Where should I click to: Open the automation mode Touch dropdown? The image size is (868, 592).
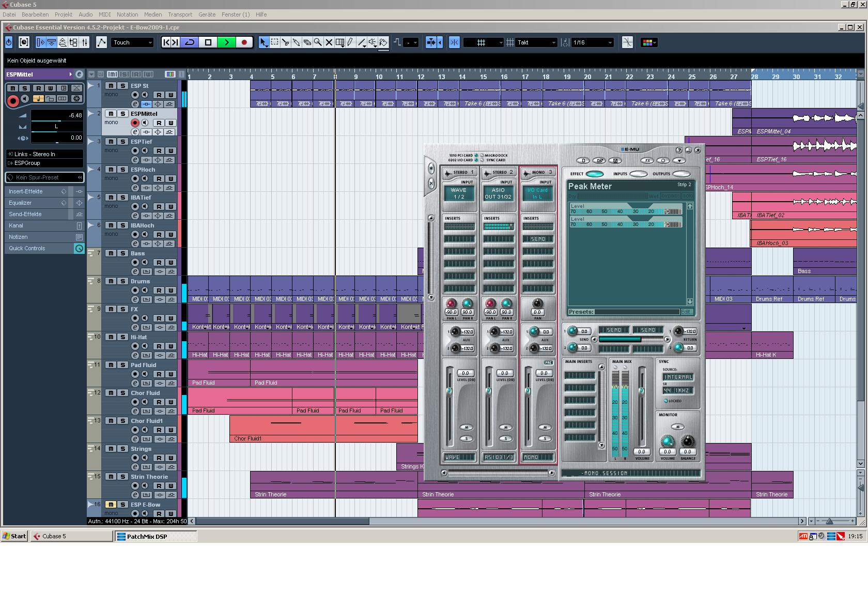pos(132,42)
